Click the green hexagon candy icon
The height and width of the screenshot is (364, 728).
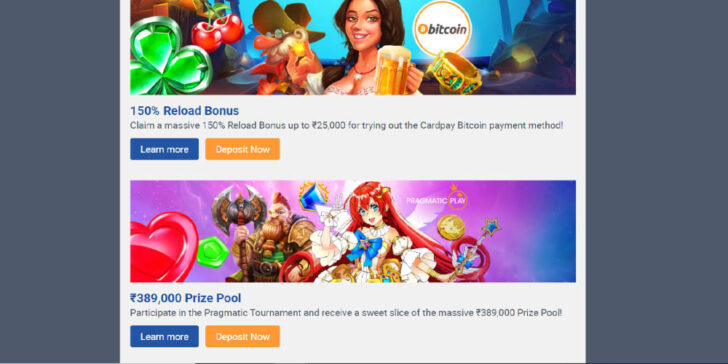(212, 252)
